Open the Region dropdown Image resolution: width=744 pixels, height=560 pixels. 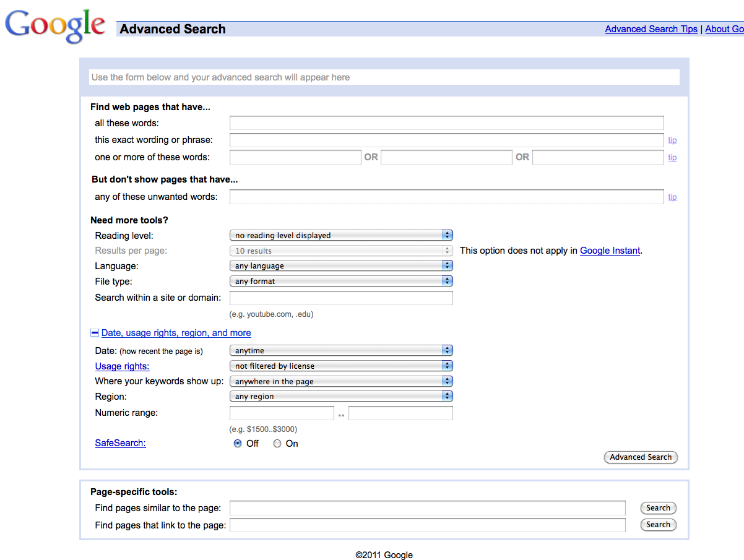(340, 396)
